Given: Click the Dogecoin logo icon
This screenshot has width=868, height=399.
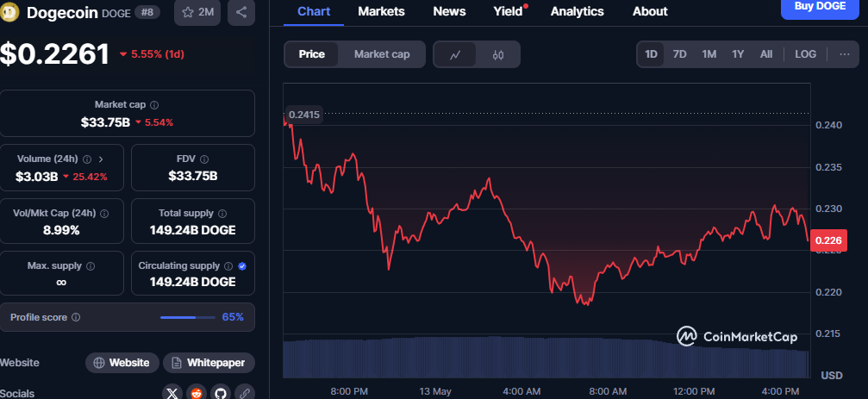Looking at the screenshot, I should (9, 12).
